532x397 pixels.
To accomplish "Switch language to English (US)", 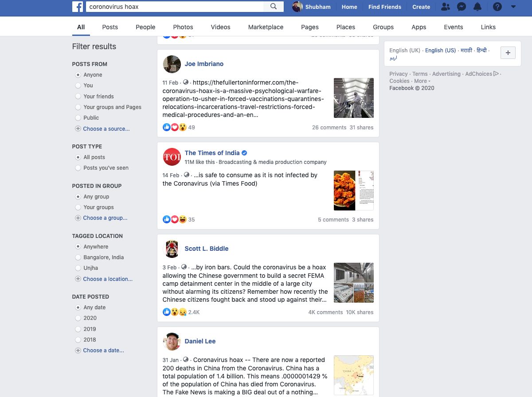I will click(440, 51).
